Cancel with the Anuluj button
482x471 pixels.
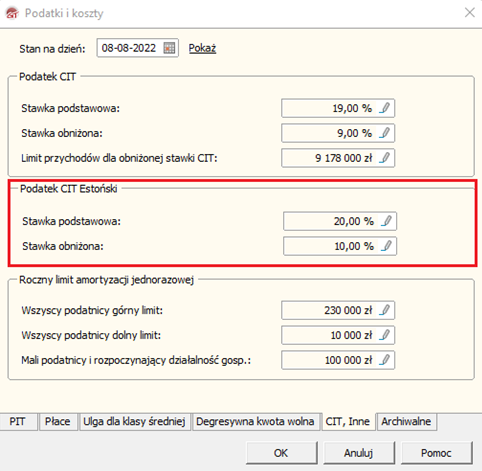click(x=359, y=453)
